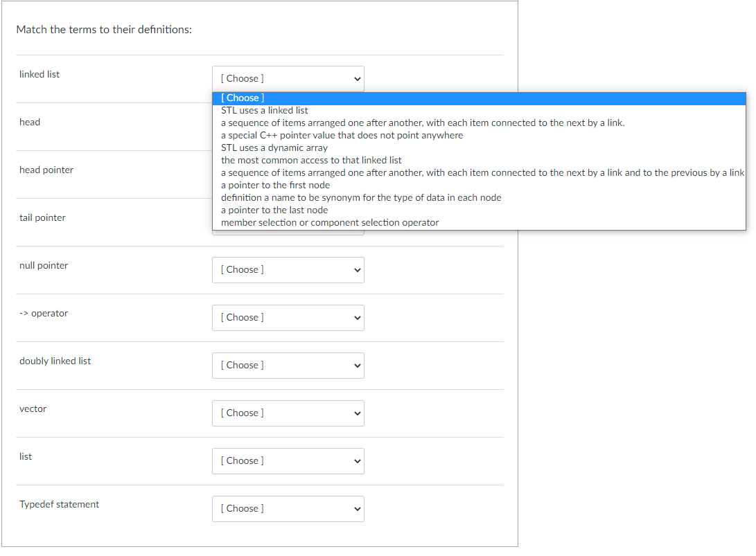The height and width of the screenshot is (556, 756).
Task: Choose 'STL uses a dynamic array' option
Action: [x=479, y=148]
